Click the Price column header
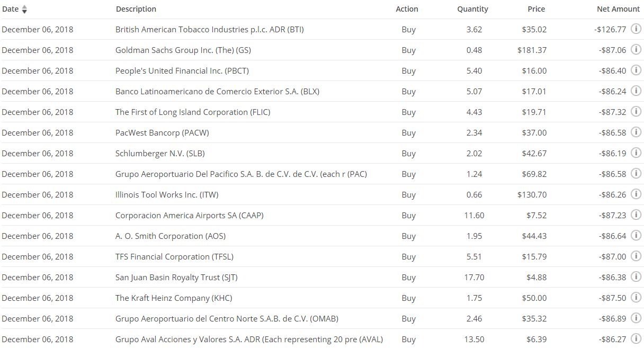644x348 pixels. click(536, 9)
